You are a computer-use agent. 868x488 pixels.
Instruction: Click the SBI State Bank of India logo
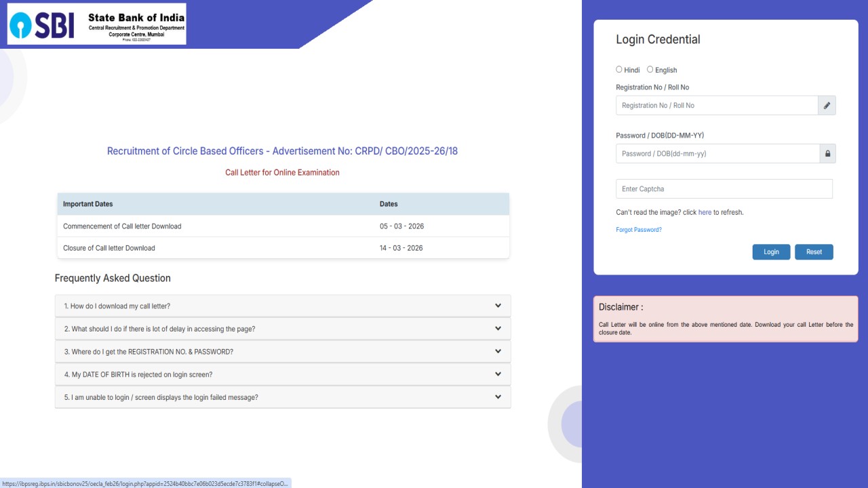[x=95, y=24]
